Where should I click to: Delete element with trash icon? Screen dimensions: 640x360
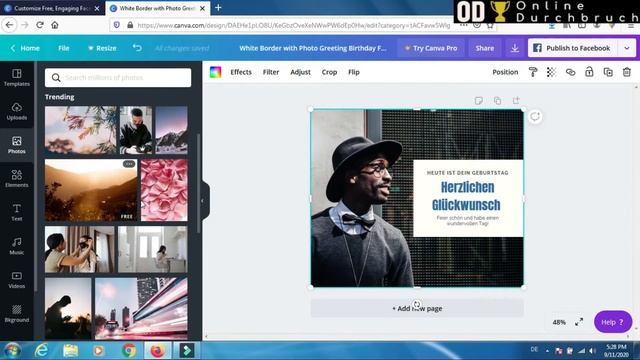click(x=627, y=72)
